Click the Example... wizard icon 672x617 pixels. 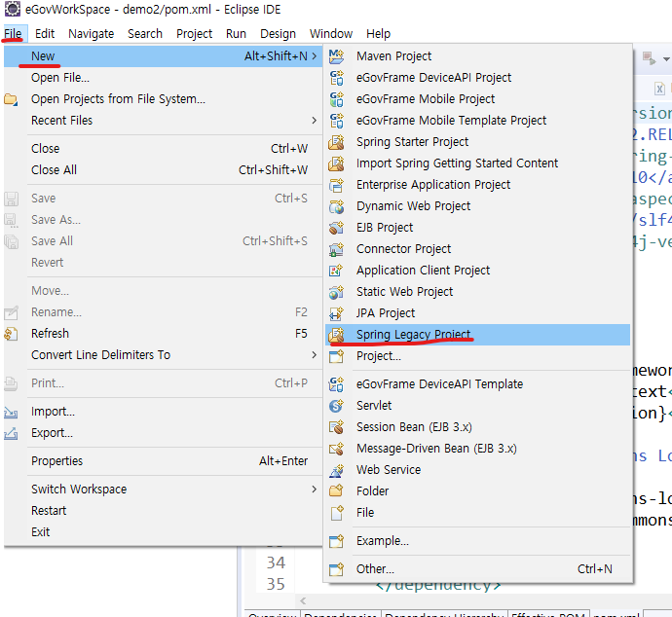(x=336, y=541)
